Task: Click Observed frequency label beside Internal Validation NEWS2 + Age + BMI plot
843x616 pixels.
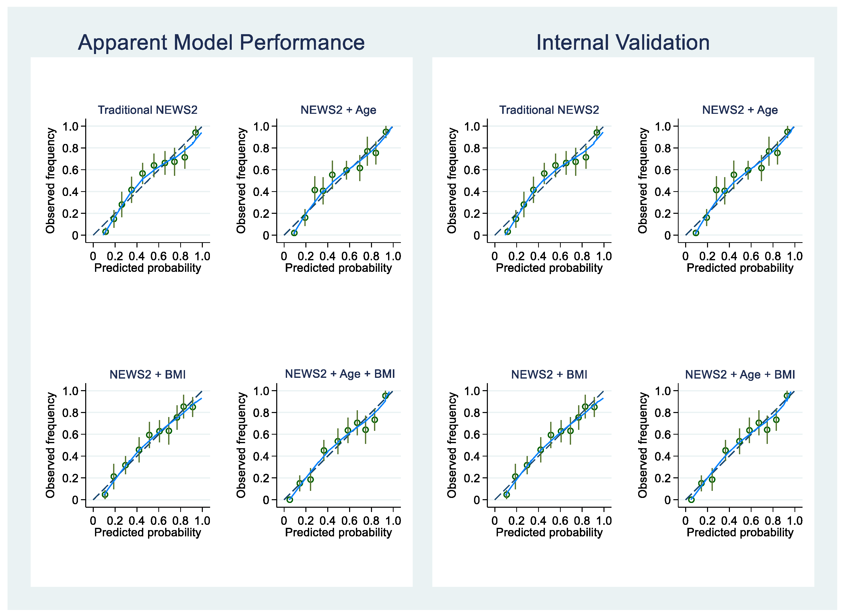Action: pyautogui.click(x=642, y=445)
